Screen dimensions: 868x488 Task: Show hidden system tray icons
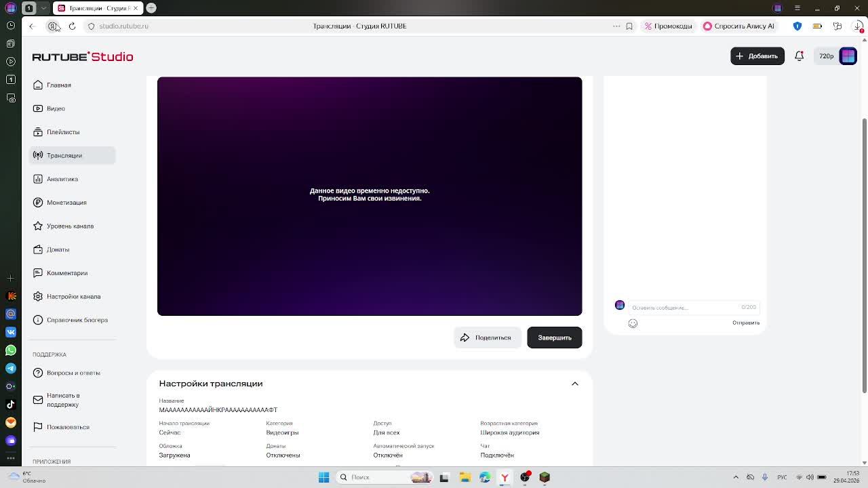pos(736,477)
